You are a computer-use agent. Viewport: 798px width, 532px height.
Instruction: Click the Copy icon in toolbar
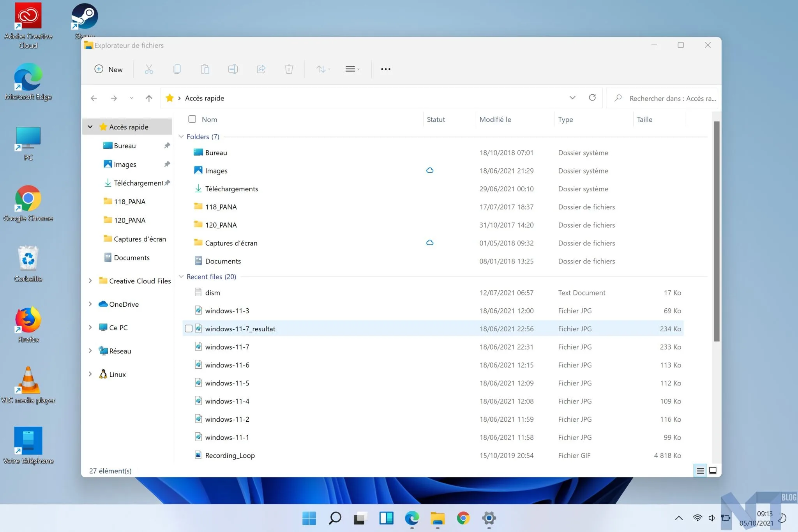(177, 69)
